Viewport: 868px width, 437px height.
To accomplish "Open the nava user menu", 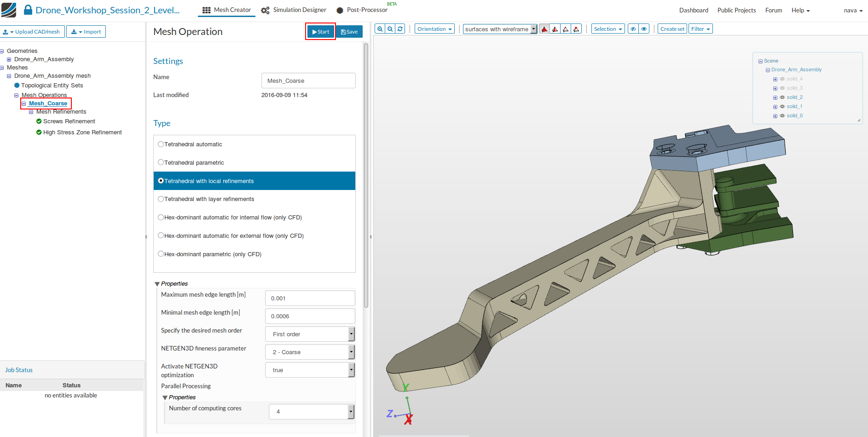I will [853, 10].
